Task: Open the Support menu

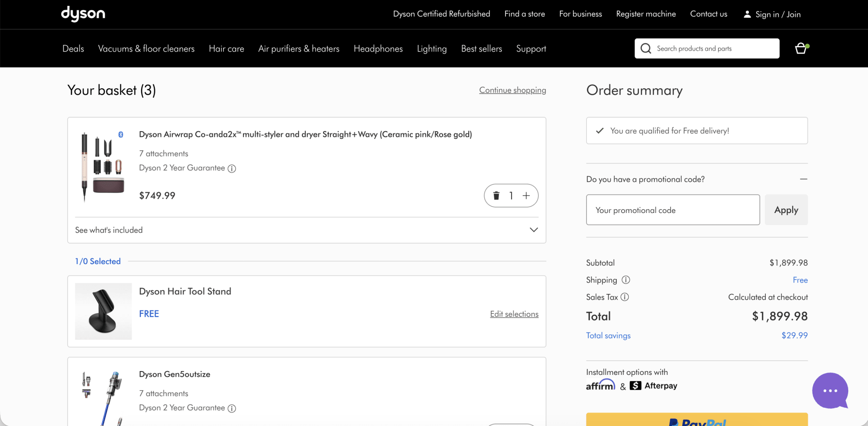Action: 531,49
